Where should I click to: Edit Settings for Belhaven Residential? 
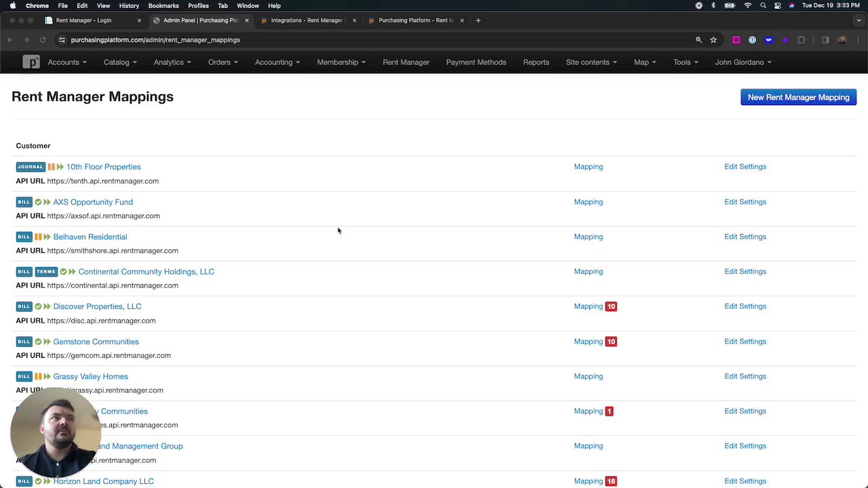click(x=745, y=237)
